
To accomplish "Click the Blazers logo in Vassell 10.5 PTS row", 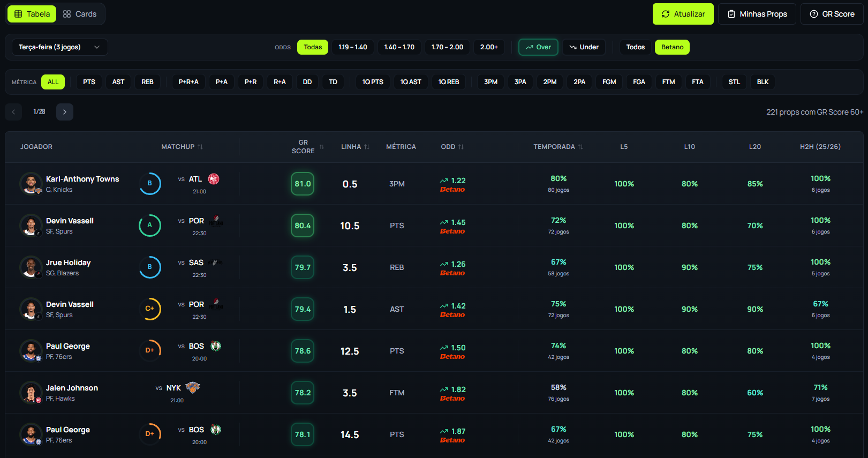I will (x=216, y=221).
